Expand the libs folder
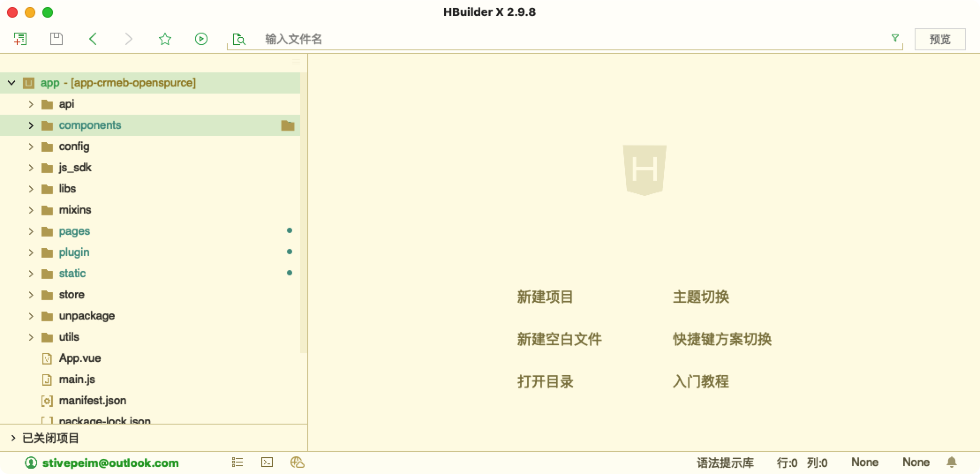The image size is (980, 474). click(x=31, y=189)
